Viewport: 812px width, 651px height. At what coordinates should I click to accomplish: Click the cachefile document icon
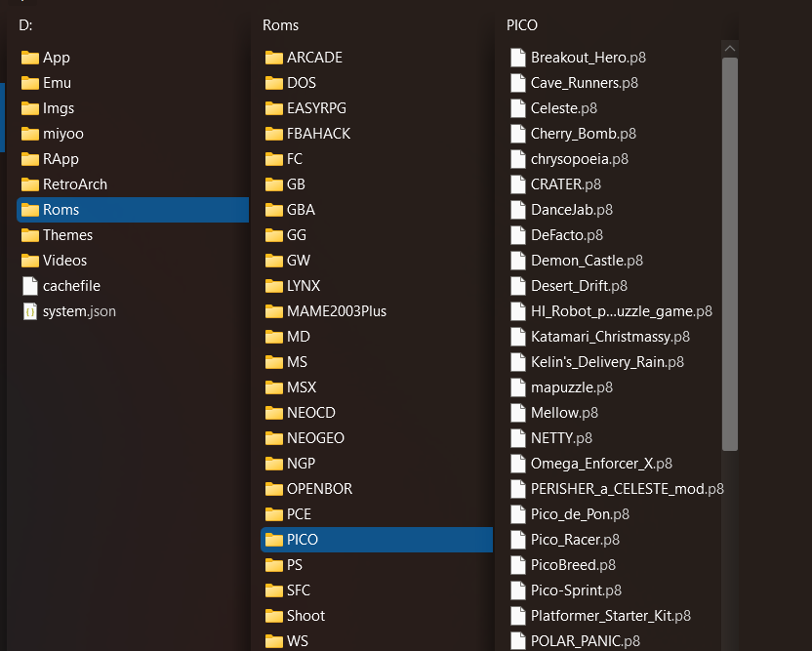click(x=30, y=286)
